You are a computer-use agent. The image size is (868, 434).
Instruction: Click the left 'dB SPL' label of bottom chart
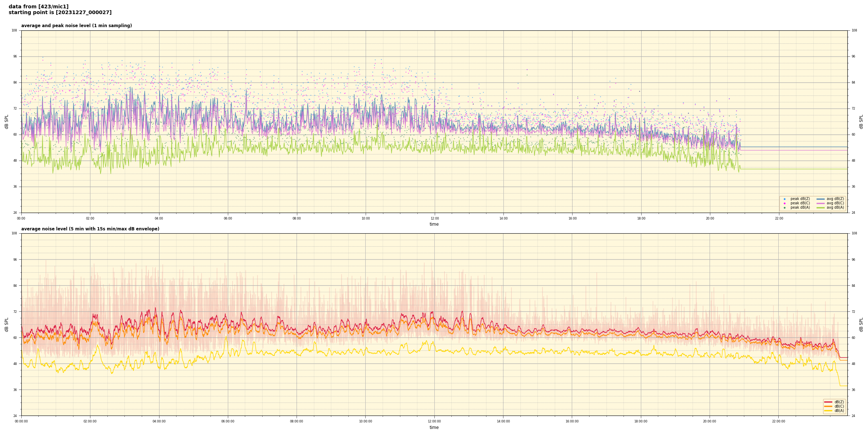click(7, 324)
